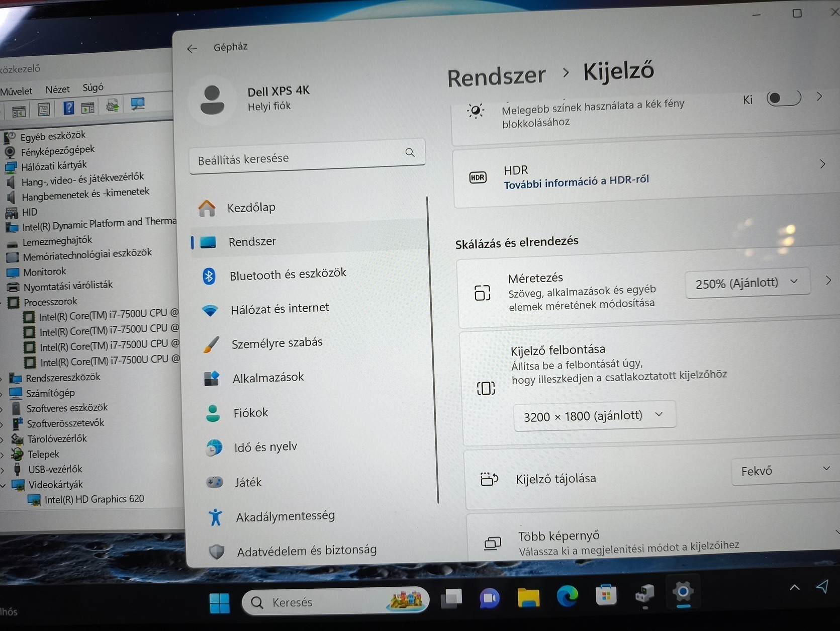This screenshot has height=631, width=840.
Task: Click the magnifier icon in settings search
Action: pyautogui.click(x=410, y=152)
